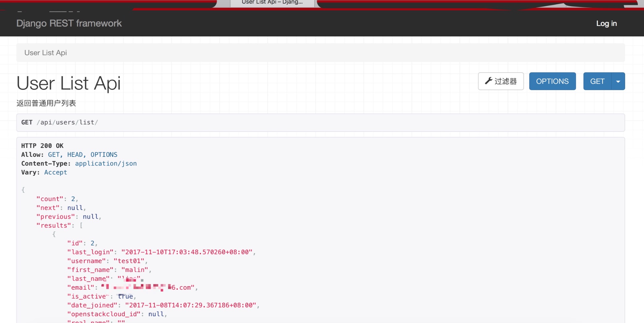Click the "previous" null entry

coord(69,217)
